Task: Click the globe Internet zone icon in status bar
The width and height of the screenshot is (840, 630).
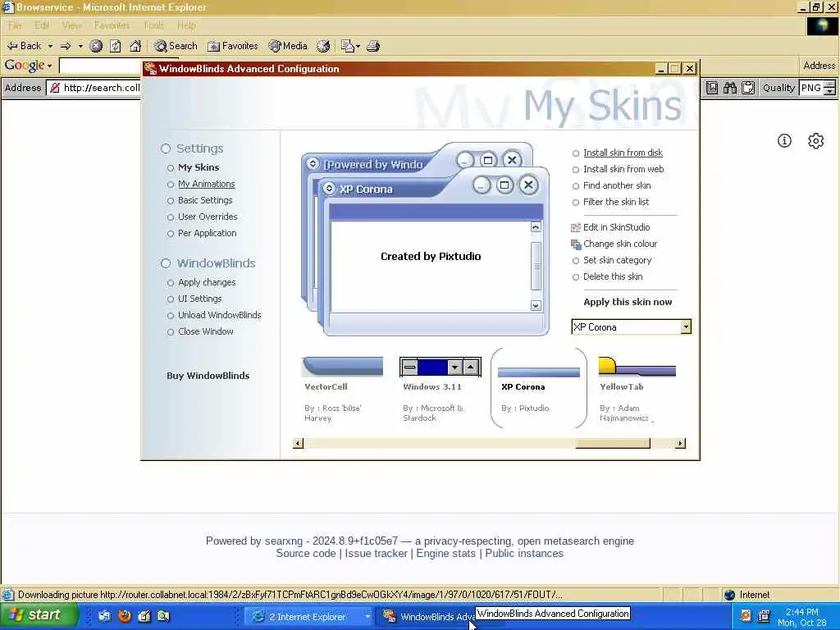Action: 729,595
